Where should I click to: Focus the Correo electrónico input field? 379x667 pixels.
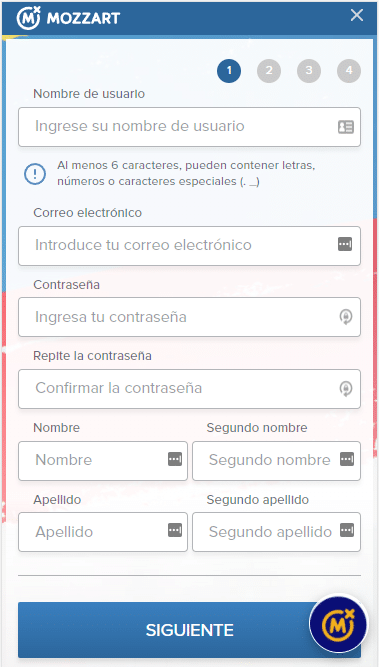(x=189, y=245)
